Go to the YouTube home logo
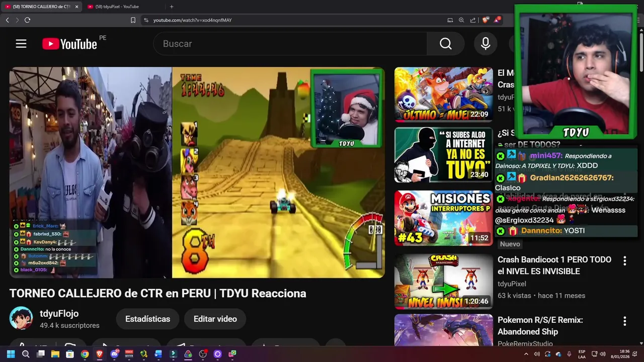 click(x=69, y=44)
